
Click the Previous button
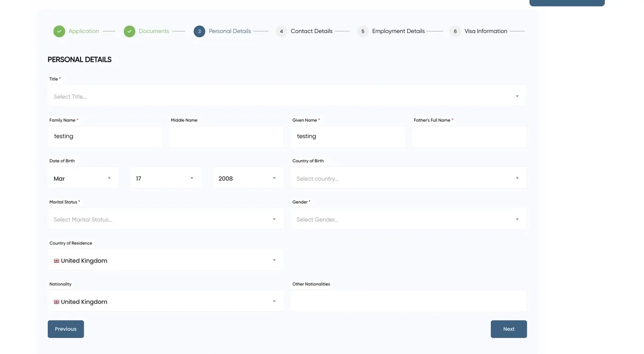click(66, 329)
